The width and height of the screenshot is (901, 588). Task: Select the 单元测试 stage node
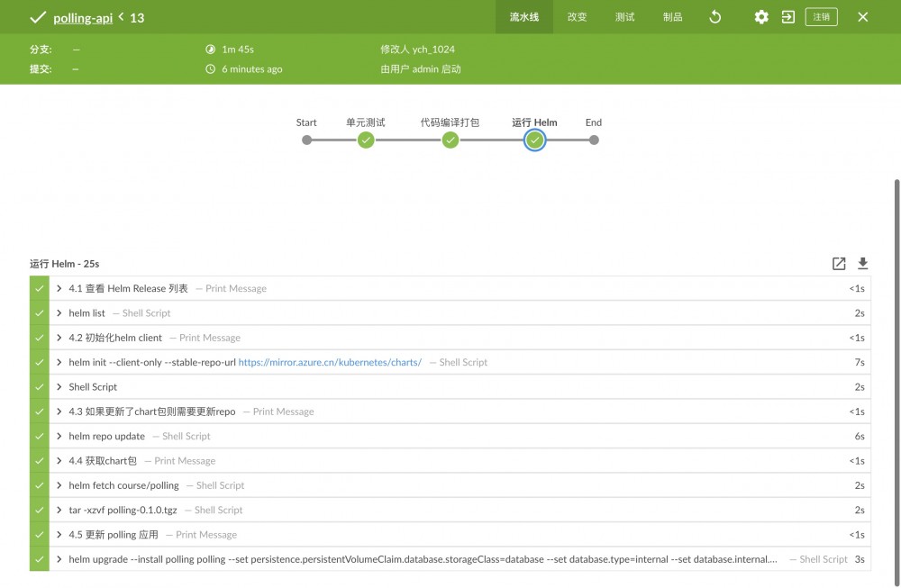click(366, 140)
